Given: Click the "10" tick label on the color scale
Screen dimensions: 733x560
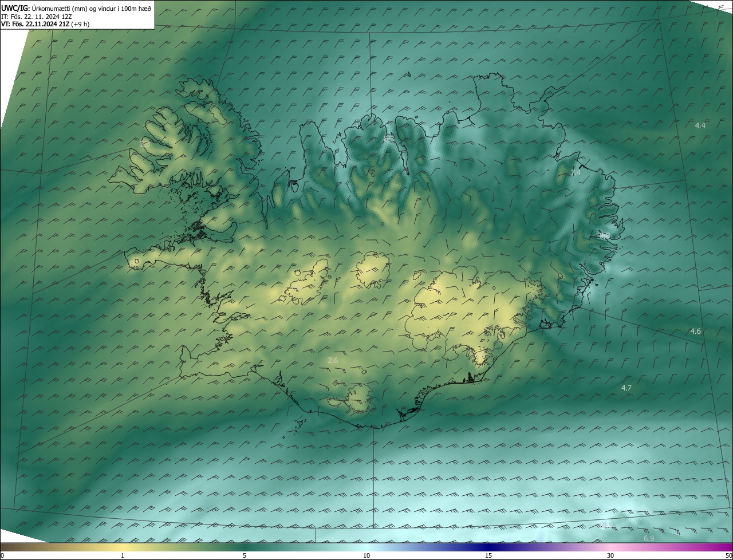Looking at the screenshot, I should [x=366, y=556].
